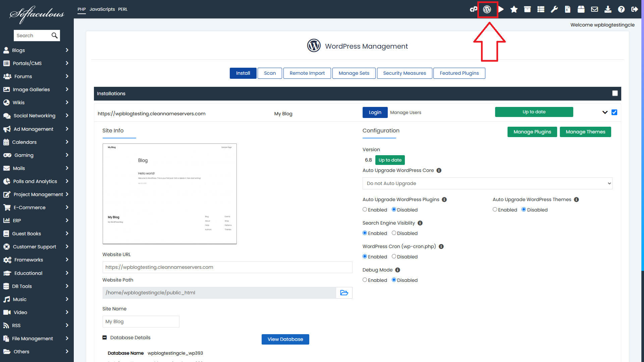Click the Manage Themes button
This screenshot has width=644, height=362.
click(x=585, y=132)
